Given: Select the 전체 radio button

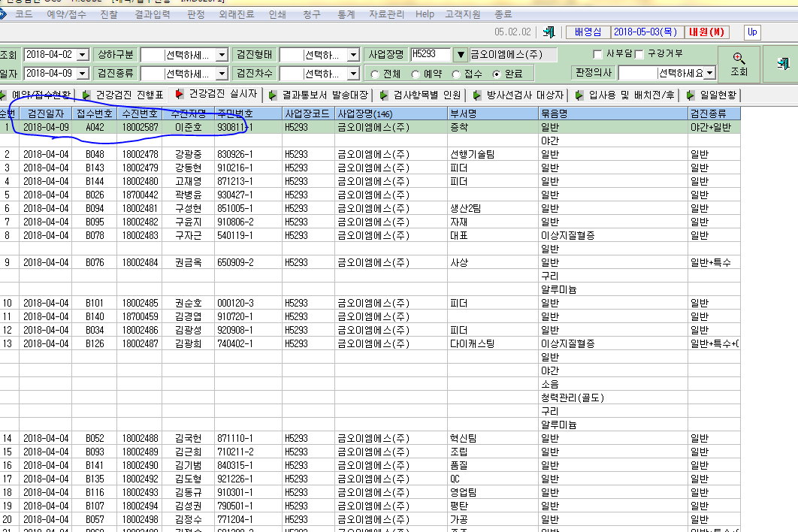Looking at the screenshot, I should (x=375, y=74).
